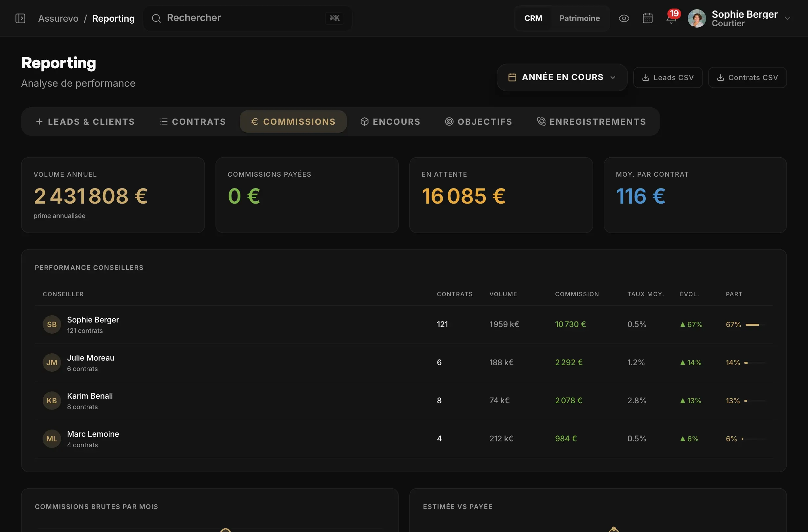Click the ML advisor avatar
808x532 pixels.
52,438
